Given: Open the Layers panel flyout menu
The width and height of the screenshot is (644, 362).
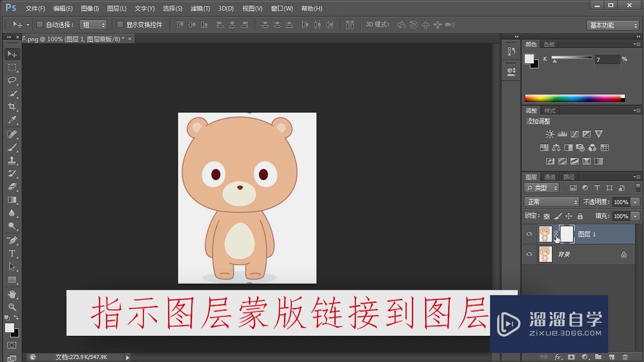Looking at the screenshot, I should 636,177.
